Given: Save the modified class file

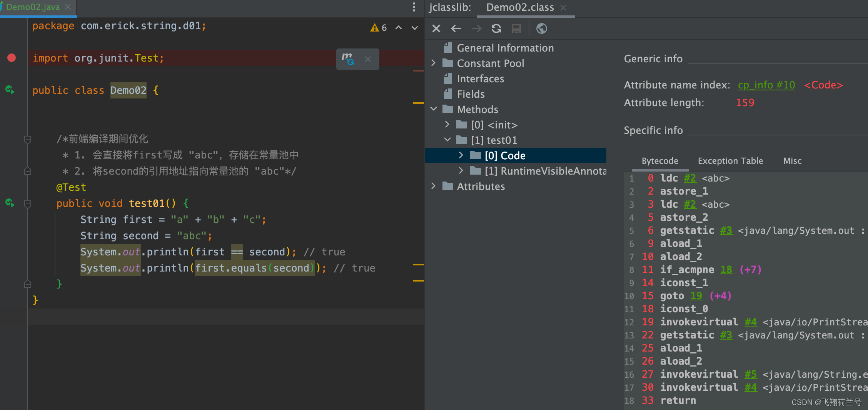Looking at the screenshot, I should 516,28.
